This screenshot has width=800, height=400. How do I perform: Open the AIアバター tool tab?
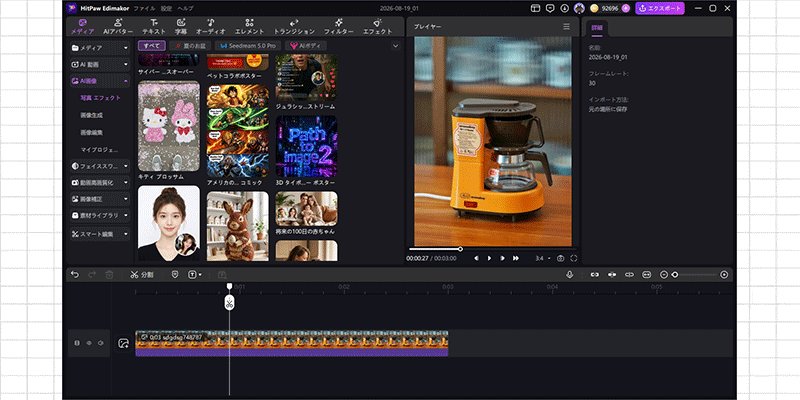tap(118, 27)
